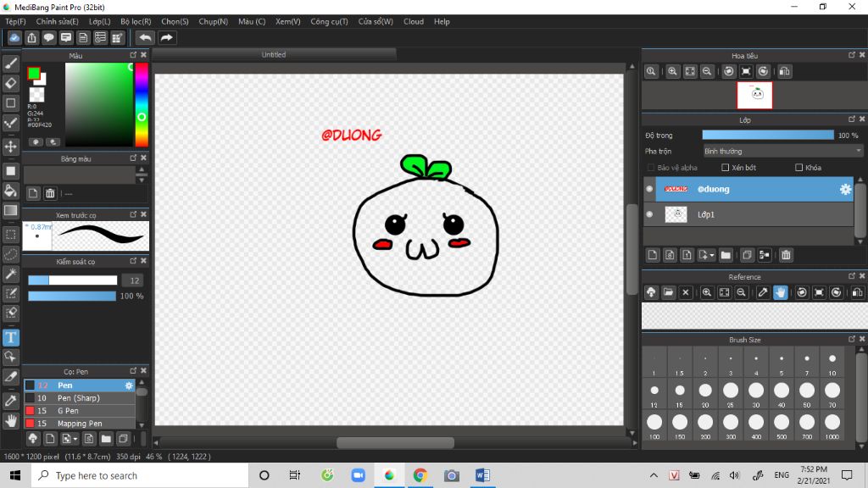This screenshot has width=868, height=488.
Task: Undock the Reference panel
Action: pyautogui.click(x=852, y=276)
